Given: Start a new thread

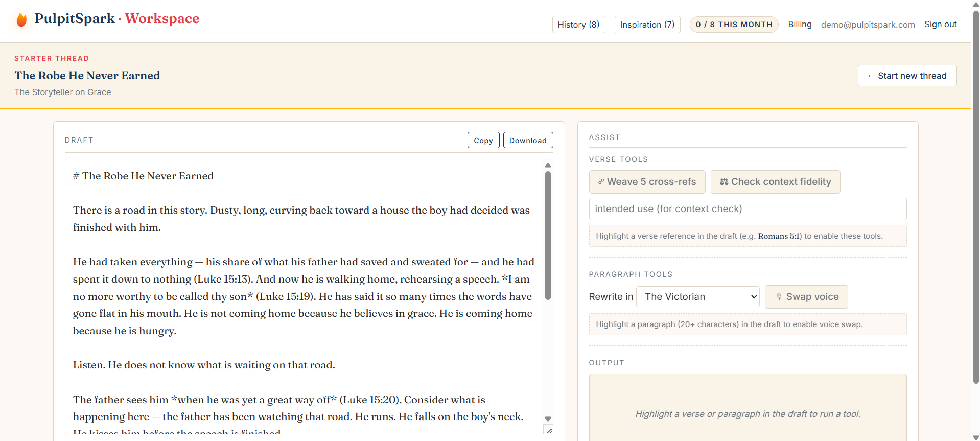Looking at the screenshot, I should click(907, 76).
